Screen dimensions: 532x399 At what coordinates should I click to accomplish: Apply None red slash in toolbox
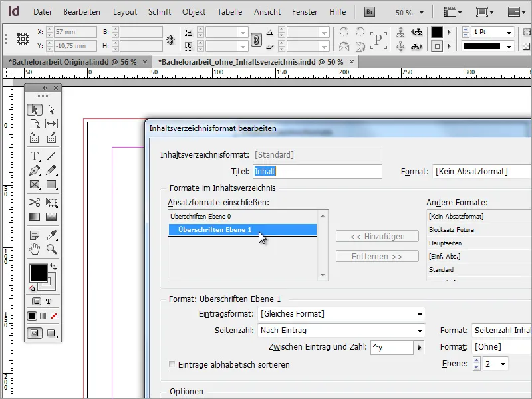pos(54,316)
